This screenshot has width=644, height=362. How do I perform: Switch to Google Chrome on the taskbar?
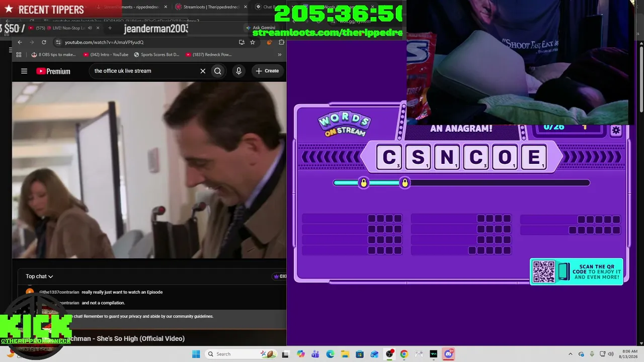pos(404,354)
